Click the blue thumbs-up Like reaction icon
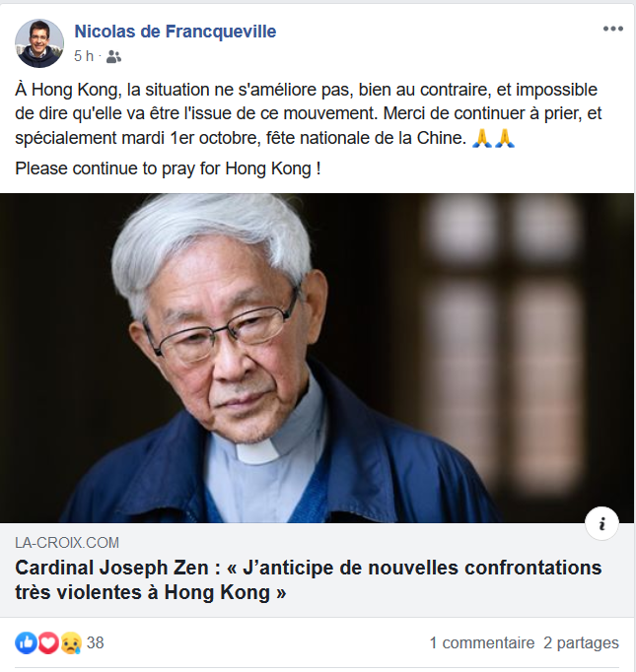Viewport: 636px width, 672px height. pyautogui.click(x=27, y=642)
